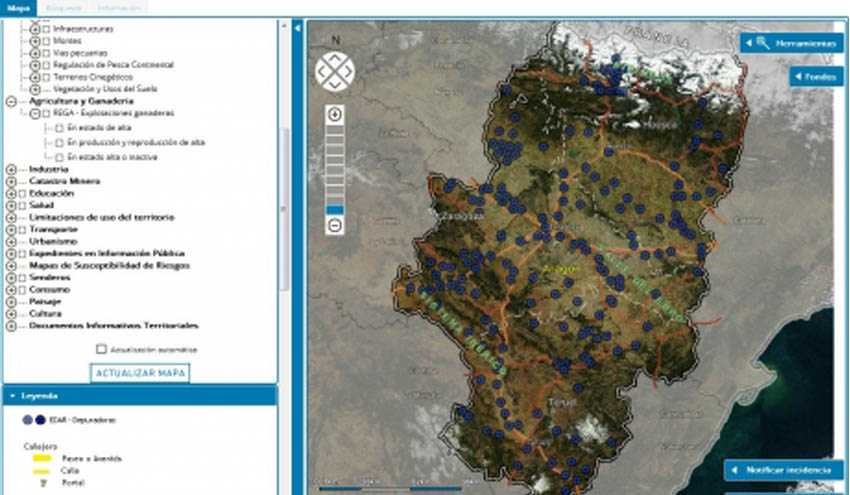The height and width of the screenshot is (495, 850).
Task: Check the 'En estado alta o inactiva' layer
Action: tap(60, 157)
